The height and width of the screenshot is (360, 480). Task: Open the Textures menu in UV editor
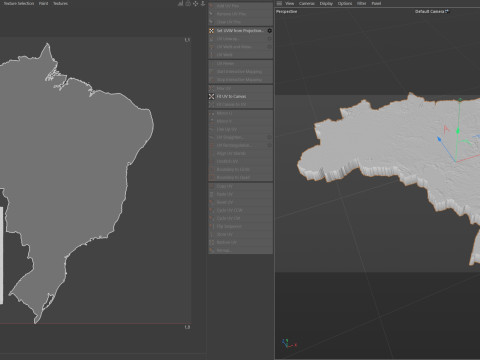click(x=60, y=3)
